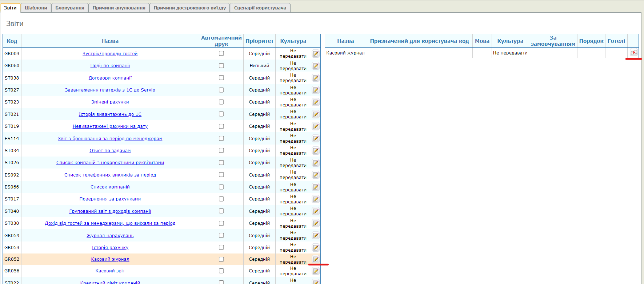Screen dimensions: 644x284
Task: Click the red play icon in the right table
Action: (633, 53)
